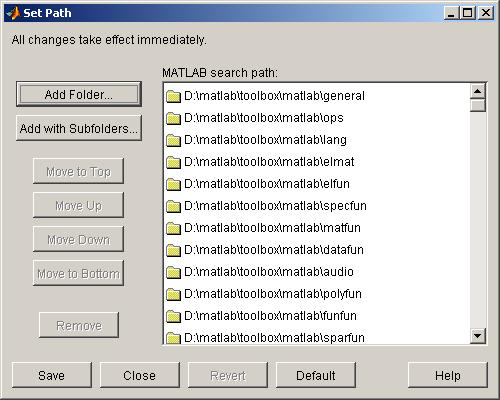Click folder icon next to matlab\funfun

[x=173, y=316]
